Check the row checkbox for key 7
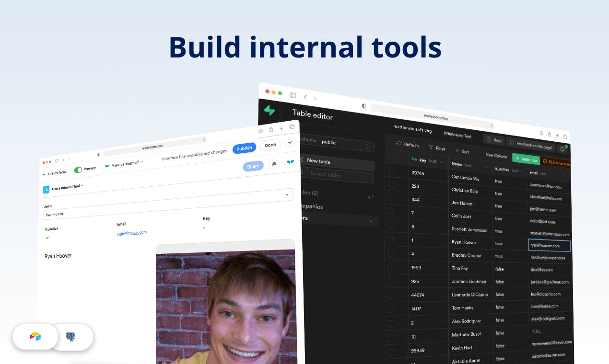The width and height of the screenshot is (609, 364). (391, 211)
